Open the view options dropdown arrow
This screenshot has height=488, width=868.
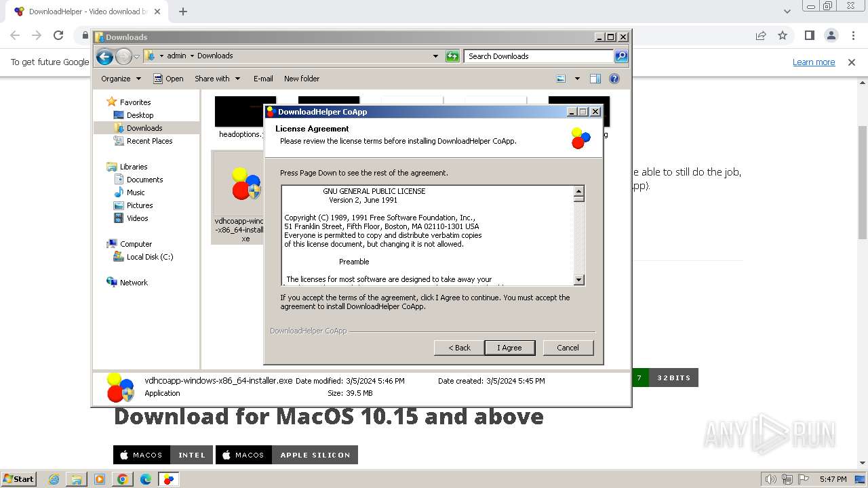pos(577,79)
